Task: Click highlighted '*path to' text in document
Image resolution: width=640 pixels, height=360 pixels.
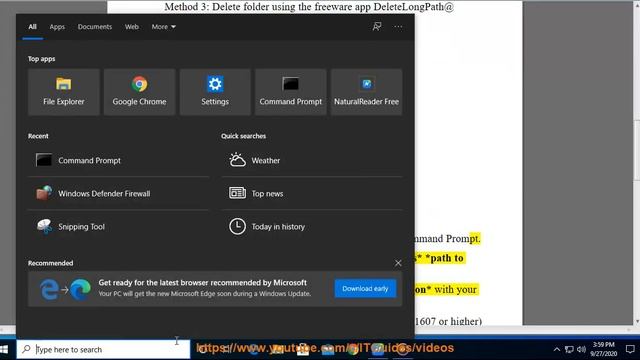Action: point(444,258)
